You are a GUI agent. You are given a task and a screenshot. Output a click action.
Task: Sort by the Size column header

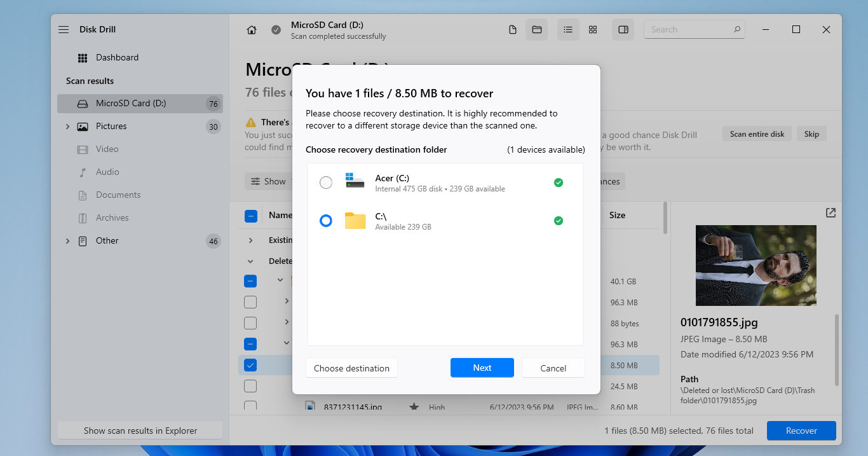[617, 216]
